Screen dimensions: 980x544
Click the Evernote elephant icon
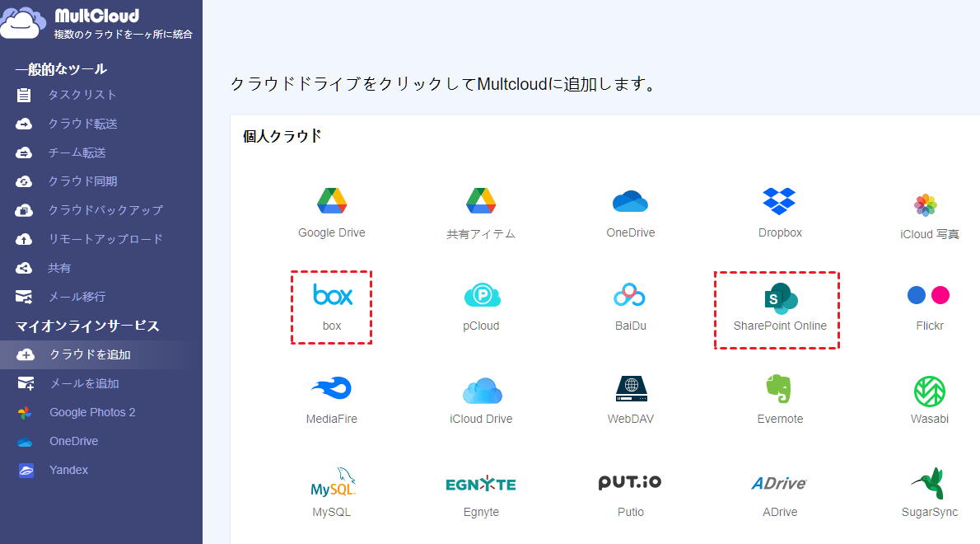pos(779,389)
